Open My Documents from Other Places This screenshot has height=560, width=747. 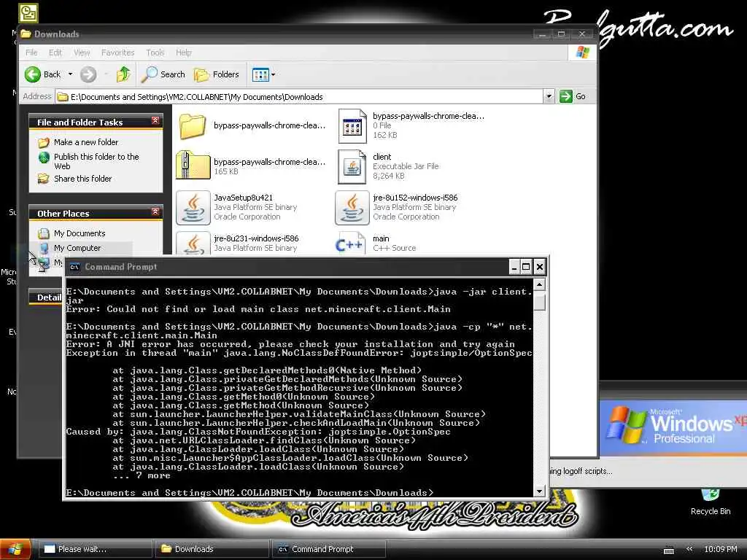[79, 233]
